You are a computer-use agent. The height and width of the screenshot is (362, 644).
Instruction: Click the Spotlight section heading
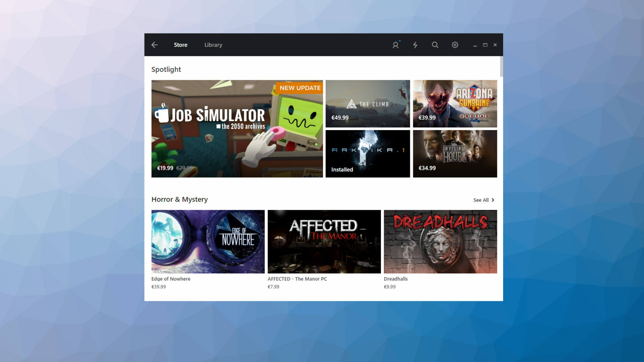pyautogui.click(x=166, y=69)
